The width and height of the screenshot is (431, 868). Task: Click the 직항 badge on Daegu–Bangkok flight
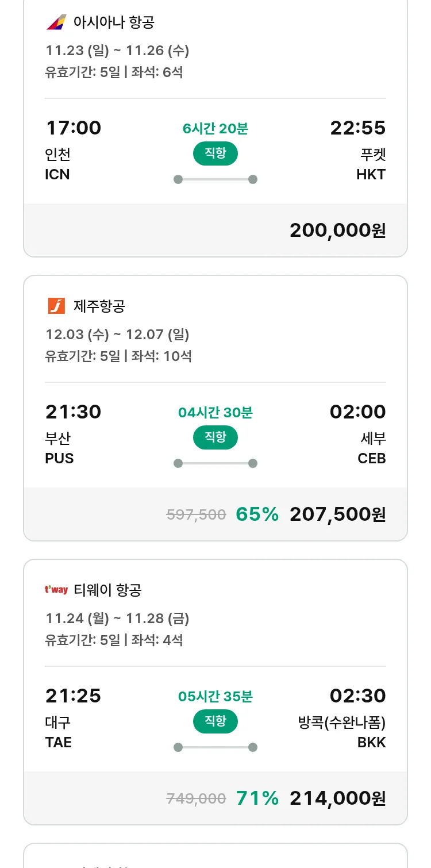pos(215,721)
